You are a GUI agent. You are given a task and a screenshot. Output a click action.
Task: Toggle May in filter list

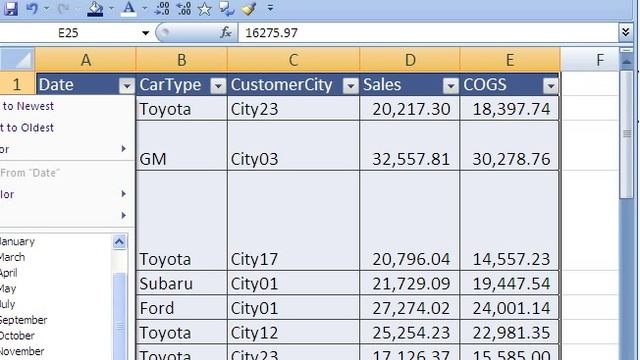[8, 289]
